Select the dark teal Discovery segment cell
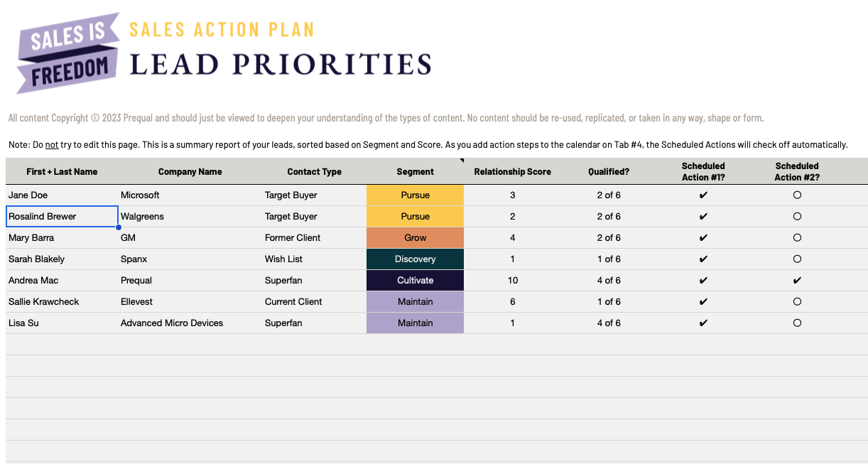The height and width of the screenshot is (464, 868). [415, 259]
